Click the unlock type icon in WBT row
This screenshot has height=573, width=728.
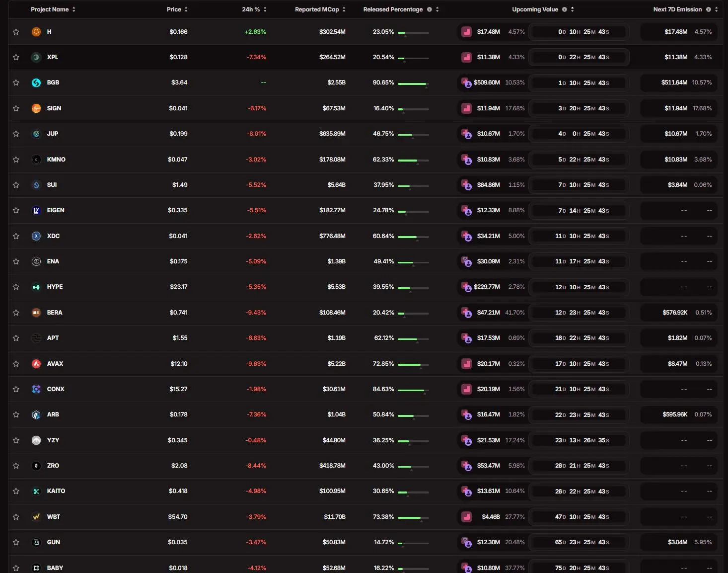466,517
